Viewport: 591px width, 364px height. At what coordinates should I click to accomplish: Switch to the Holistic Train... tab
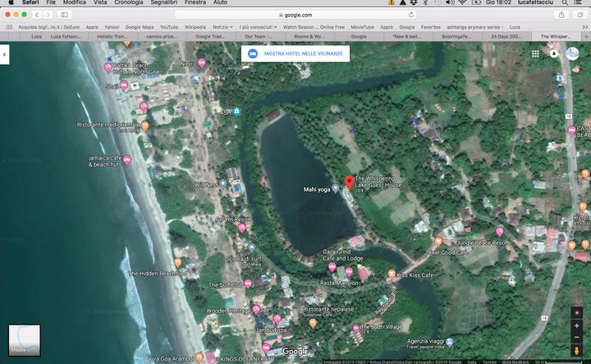coord(112,37)
